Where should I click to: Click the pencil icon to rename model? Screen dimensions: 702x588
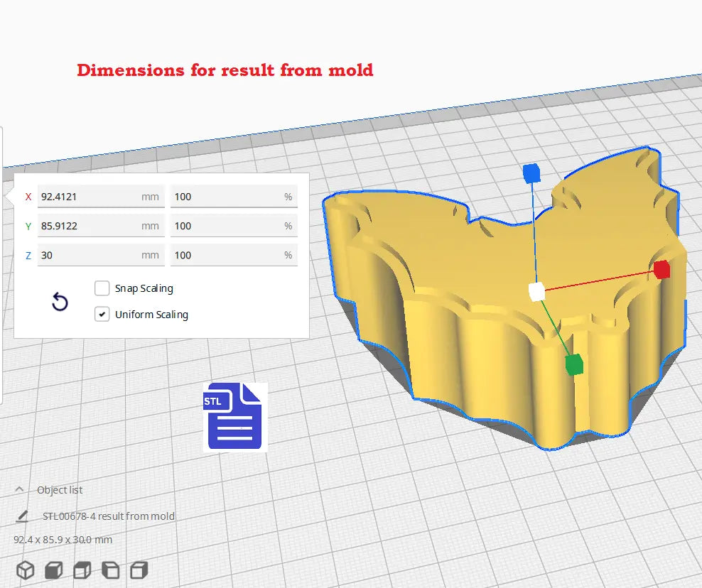click(22, 516)
